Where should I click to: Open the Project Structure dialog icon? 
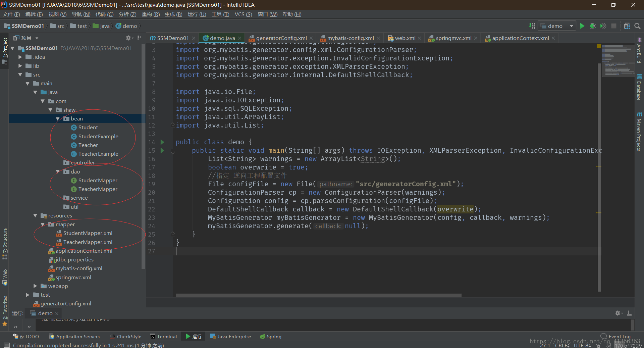pyautogui.click(x=627, y=26)
